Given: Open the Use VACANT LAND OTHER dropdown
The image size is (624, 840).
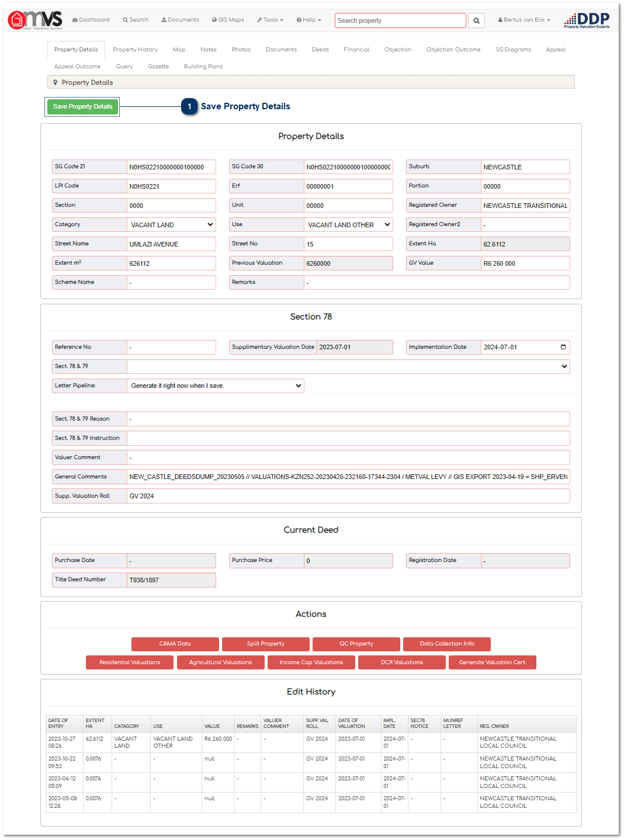Looking at the screenshot, I should [x=348, y=225].
